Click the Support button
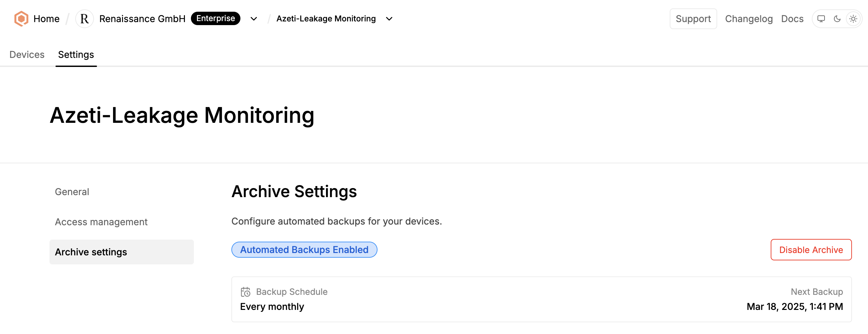The height and width of the screenshot is (334, 868). 693,19
